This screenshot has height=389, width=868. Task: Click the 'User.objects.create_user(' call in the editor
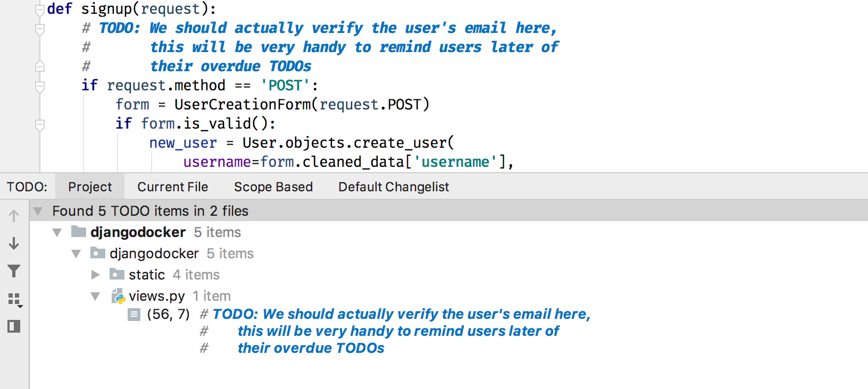[348, 142]
